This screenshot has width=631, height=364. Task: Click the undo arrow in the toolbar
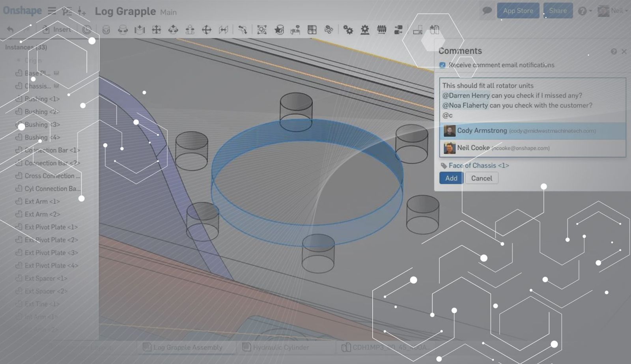(x=11, y=30)
